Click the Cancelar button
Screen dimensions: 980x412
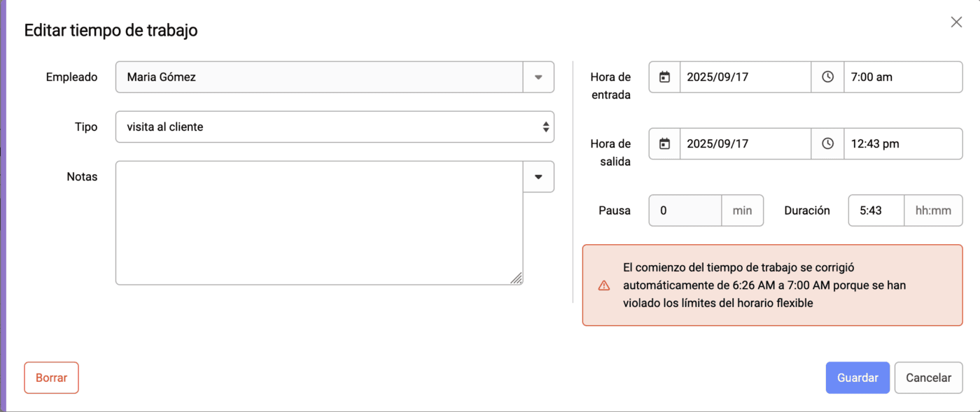tap(928, 377)
